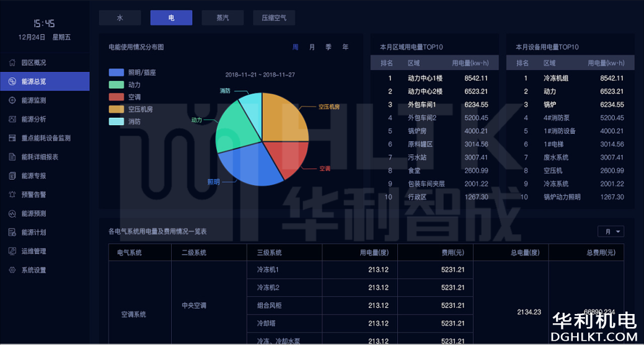Open the 月 period dropdown
The image size is (644, 345).
(611, 231)
